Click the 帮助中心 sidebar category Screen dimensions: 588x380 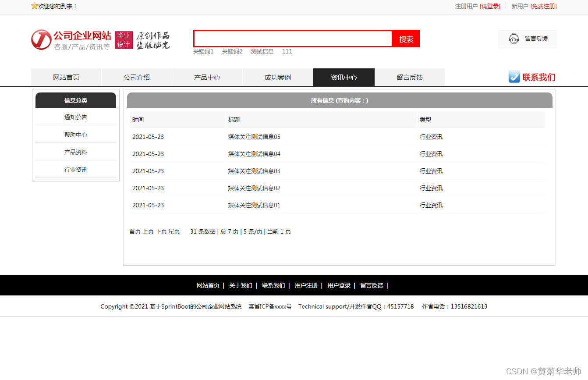(x=75, y=135)
